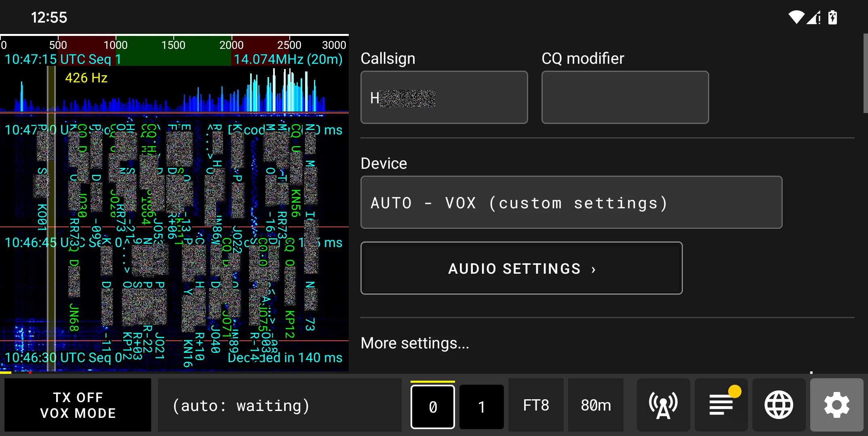Click the 2500 mark on frequency scale
The image size is (868, 436).
[289, 45]
